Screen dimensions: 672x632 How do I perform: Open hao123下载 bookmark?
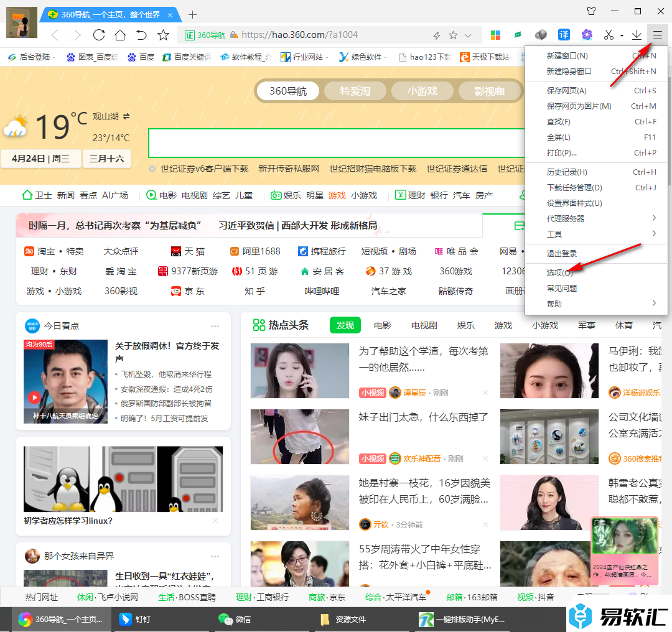click(x=425, y=57)
